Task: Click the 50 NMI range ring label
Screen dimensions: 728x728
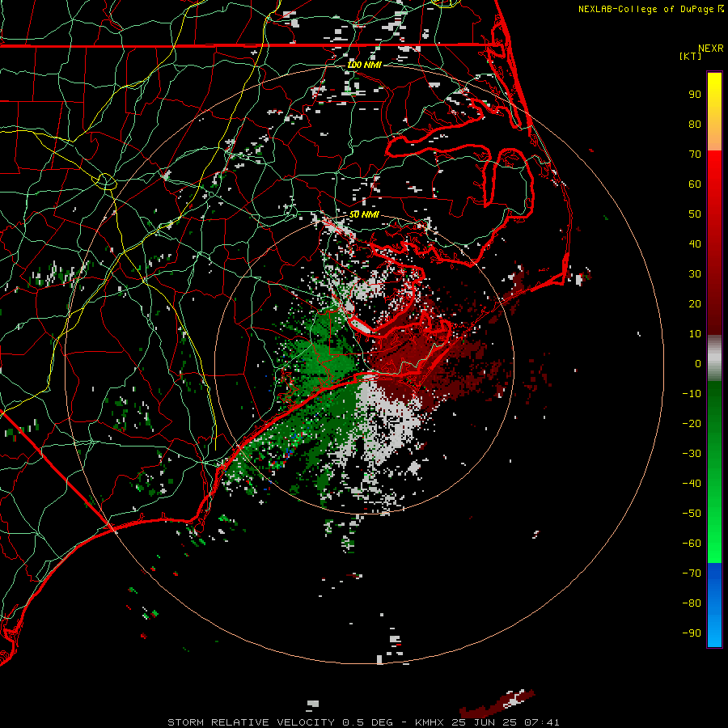Action: tap(364, 214)
